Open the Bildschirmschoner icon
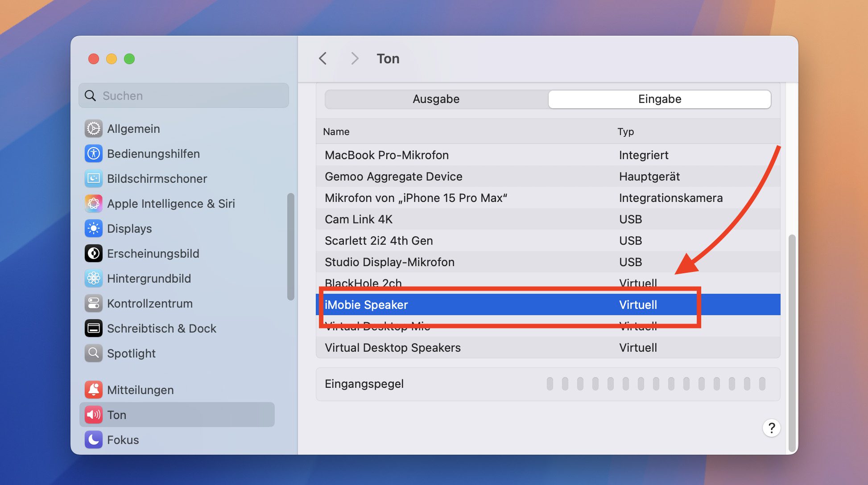This screenshot has height=485, width=868. [94, 179]
